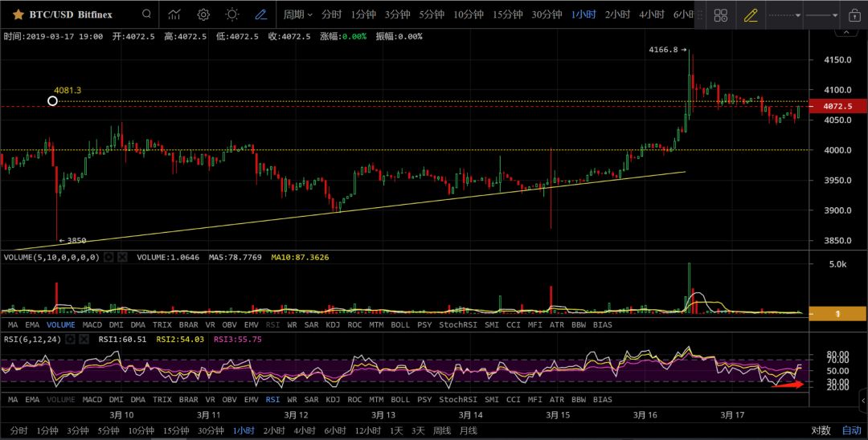The height and width of the screenshot is (440, 868).
Task: Select RSI in the volume panel indicators
Action: [x=272, y=324]
